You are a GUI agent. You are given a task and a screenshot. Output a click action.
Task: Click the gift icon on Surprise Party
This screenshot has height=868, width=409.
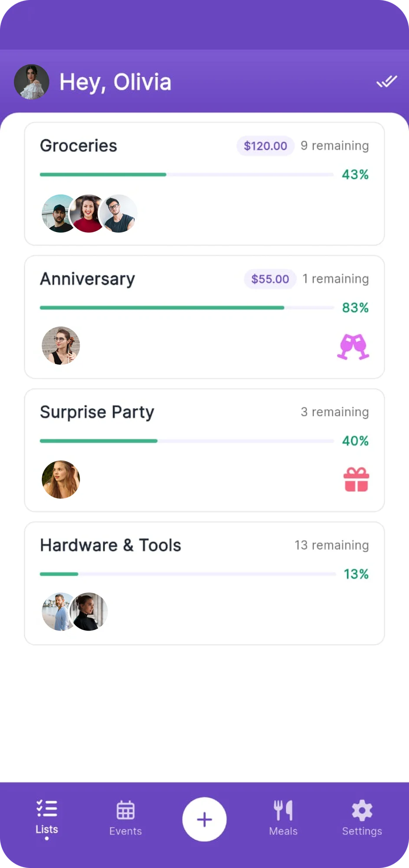(x=356, y=479)
